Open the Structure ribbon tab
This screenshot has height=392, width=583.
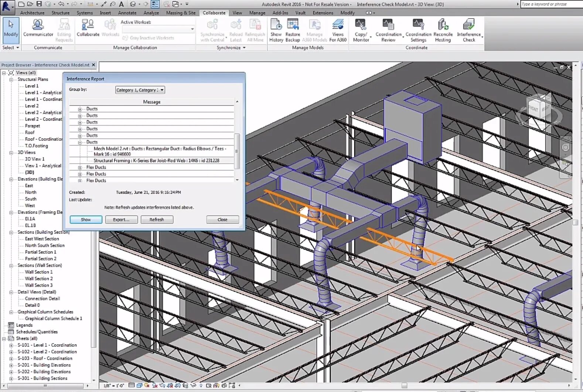pyautogui.click(x=60, y=13)
